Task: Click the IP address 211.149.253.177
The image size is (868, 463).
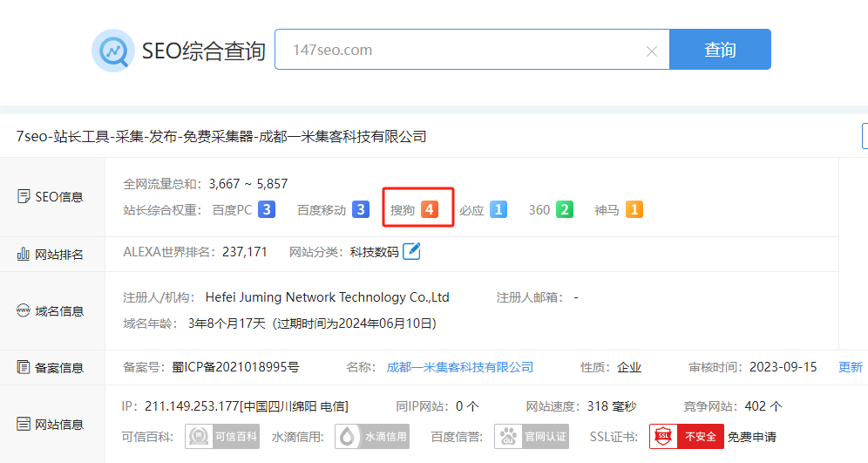Action: (x=192, y=406)
